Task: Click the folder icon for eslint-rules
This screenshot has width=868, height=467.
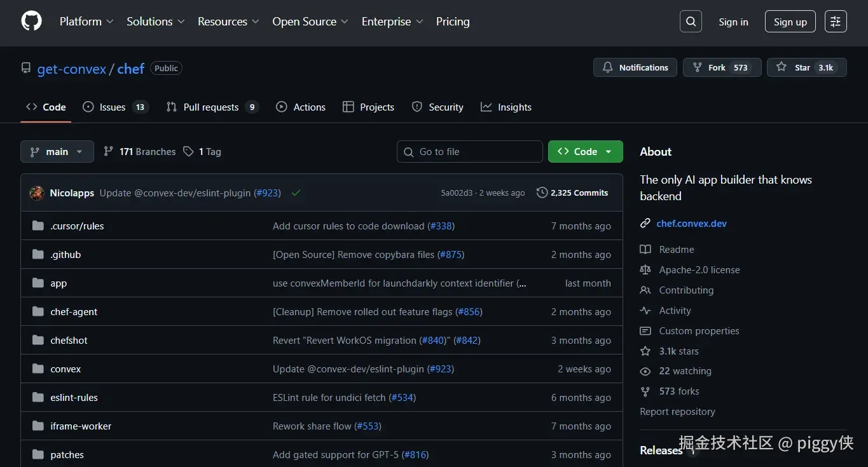Action: 38,397
